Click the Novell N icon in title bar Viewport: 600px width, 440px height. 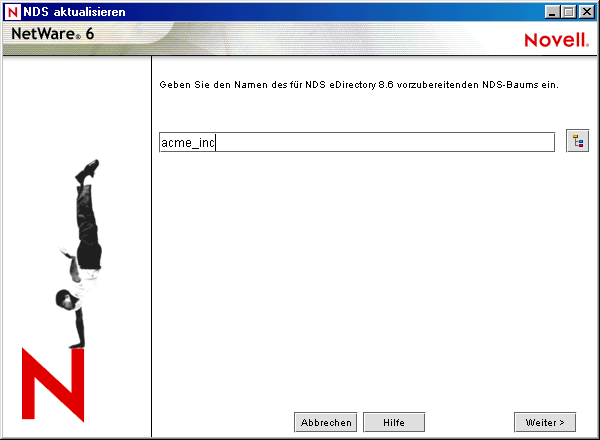(x=13, y=12)
